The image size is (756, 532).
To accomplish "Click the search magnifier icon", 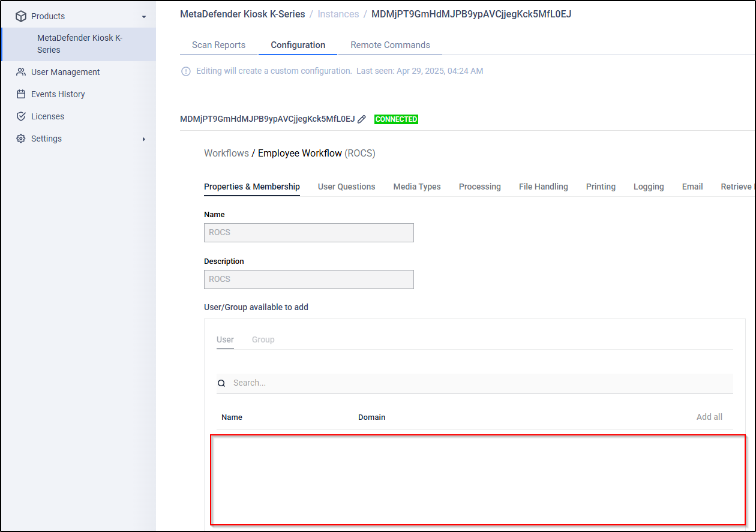I will tap(221, 383).
